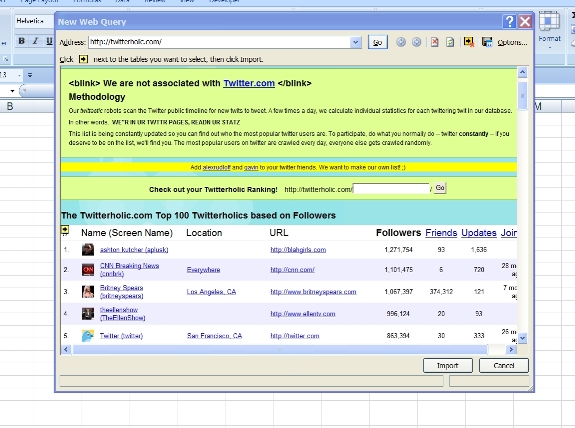Open the http://twitter.com link
Screen dimensions: 575x428
[295, 336]
